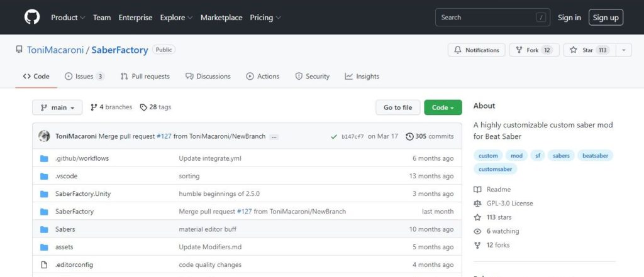Open the .github/workflows folder
The height and width of the screenshot is (277, 644).
point(82,158)
